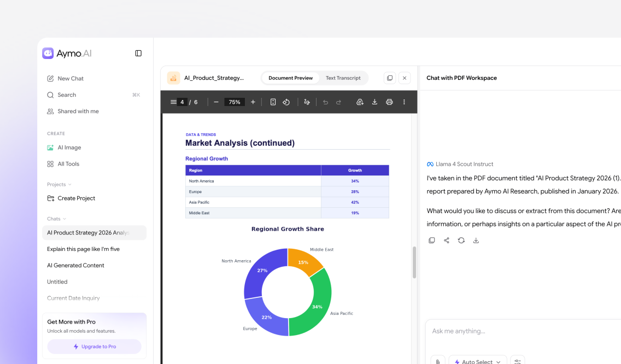Click the 'Ask me anything' input field

click(x=523, y=331)
